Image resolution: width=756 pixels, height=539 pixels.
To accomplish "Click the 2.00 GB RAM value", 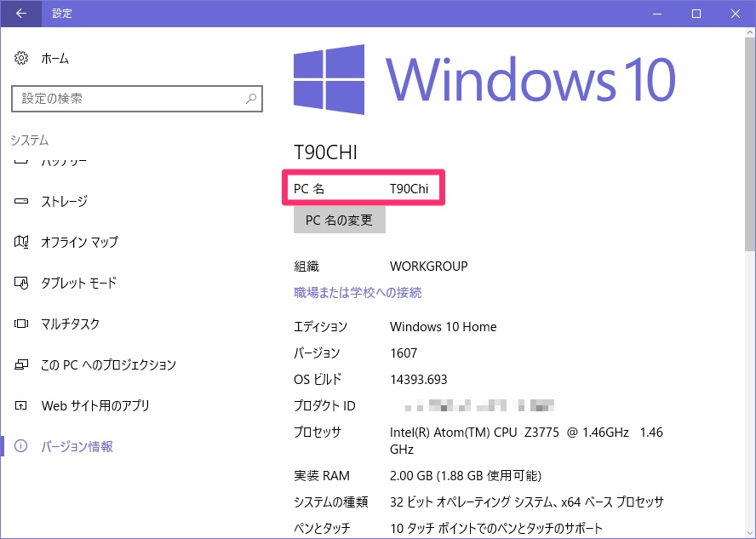I will coord(466,476).
